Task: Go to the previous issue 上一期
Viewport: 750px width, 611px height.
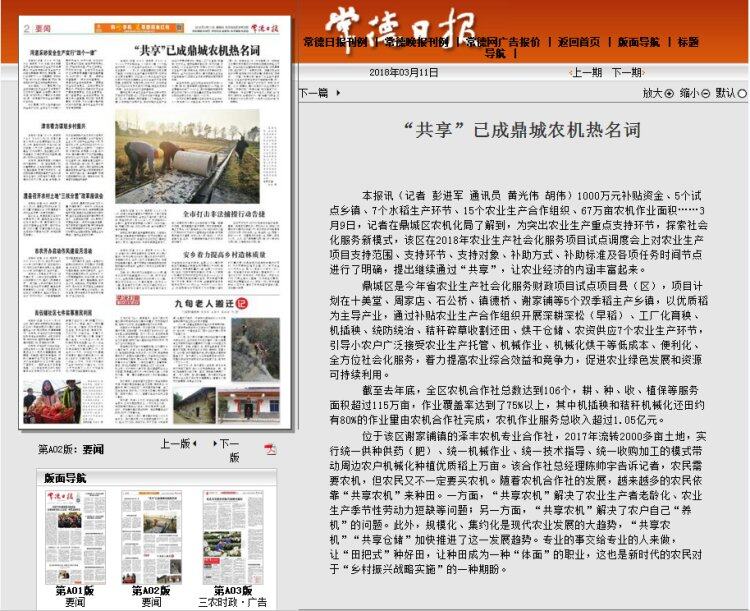Action: (x=586, y=73)
